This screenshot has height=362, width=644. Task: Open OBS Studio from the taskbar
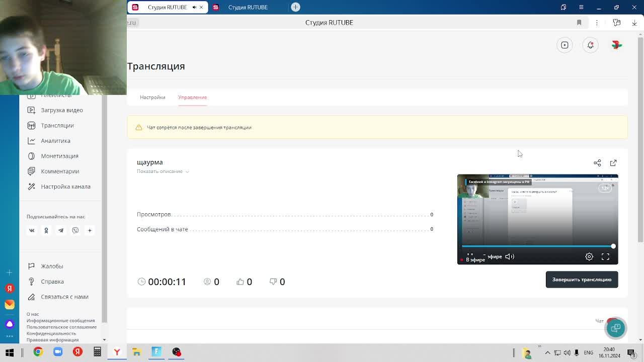pos(176,352)
